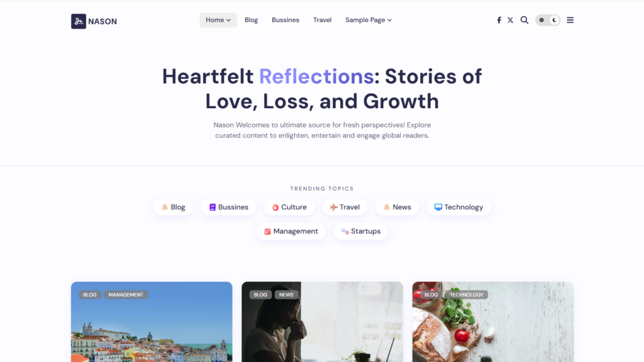
Task: Open the Blog nav menu item
Action: pos(251,20)
